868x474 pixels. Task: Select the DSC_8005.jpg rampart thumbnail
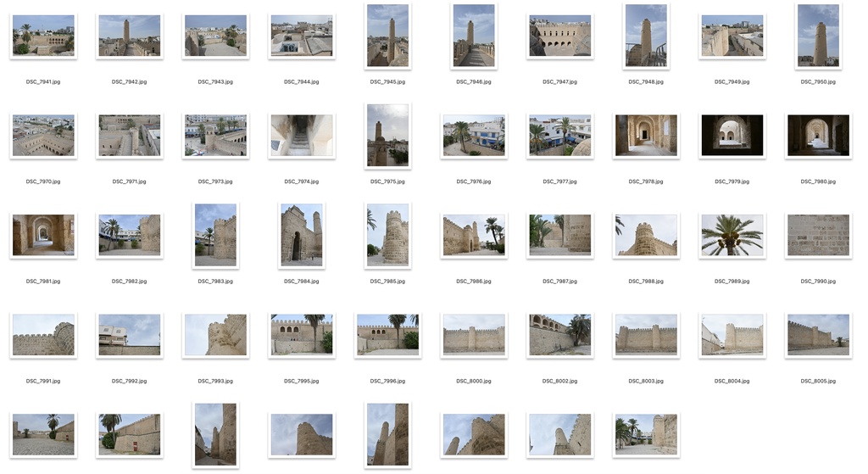coord(818,335)
